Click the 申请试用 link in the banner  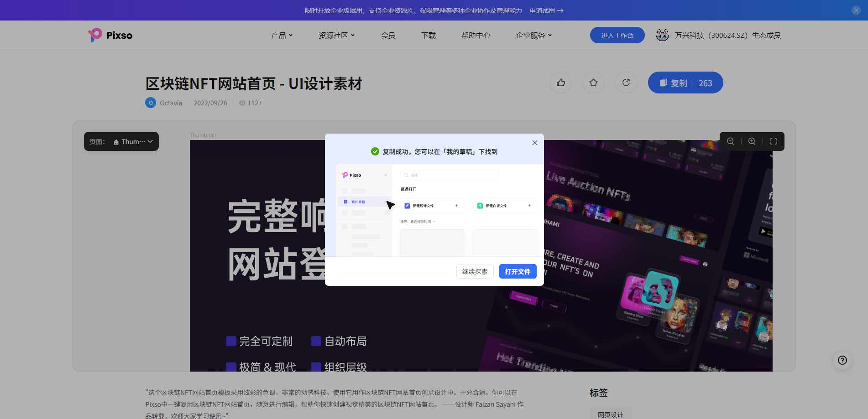click(546, 10)
